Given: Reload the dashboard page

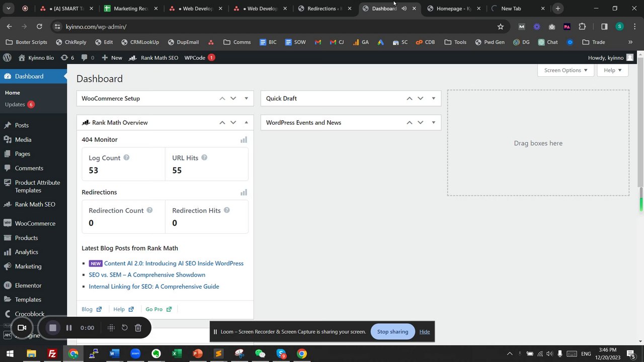Looking at the screenshot, I should click(39, 27).
